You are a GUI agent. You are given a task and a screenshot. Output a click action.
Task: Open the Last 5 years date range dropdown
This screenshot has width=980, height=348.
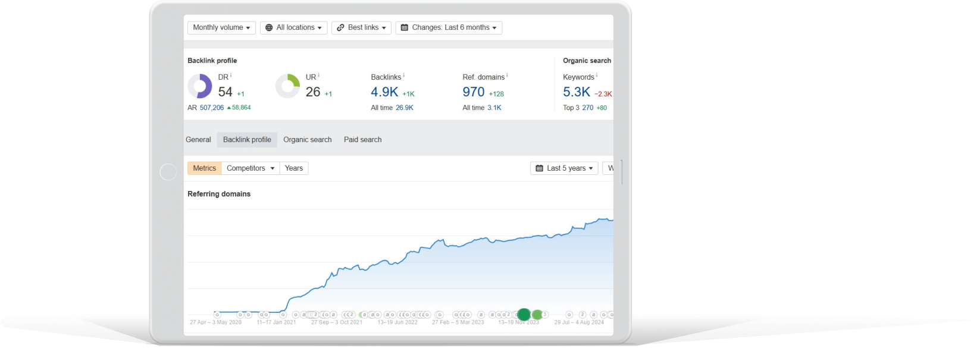pyautogui.click(x=564, y=168)
